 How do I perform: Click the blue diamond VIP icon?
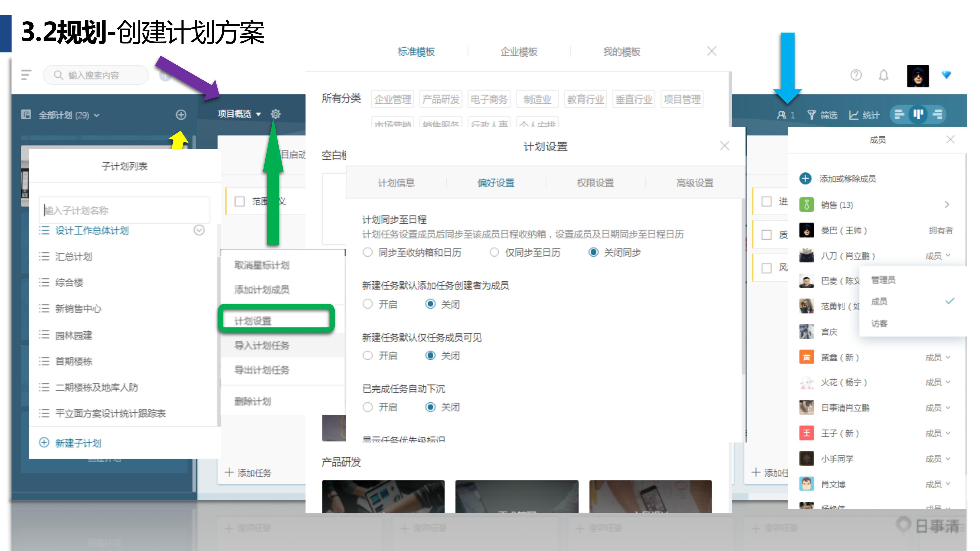point(946,74)
